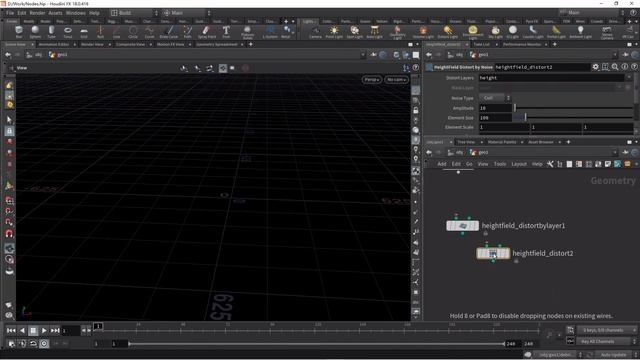Open the Assets menu

55,13
